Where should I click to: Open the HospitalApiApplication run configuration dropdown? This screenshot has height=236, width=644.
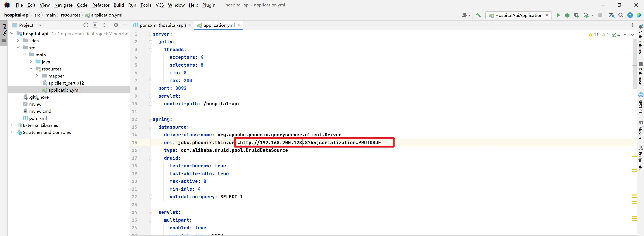point(518,15)
